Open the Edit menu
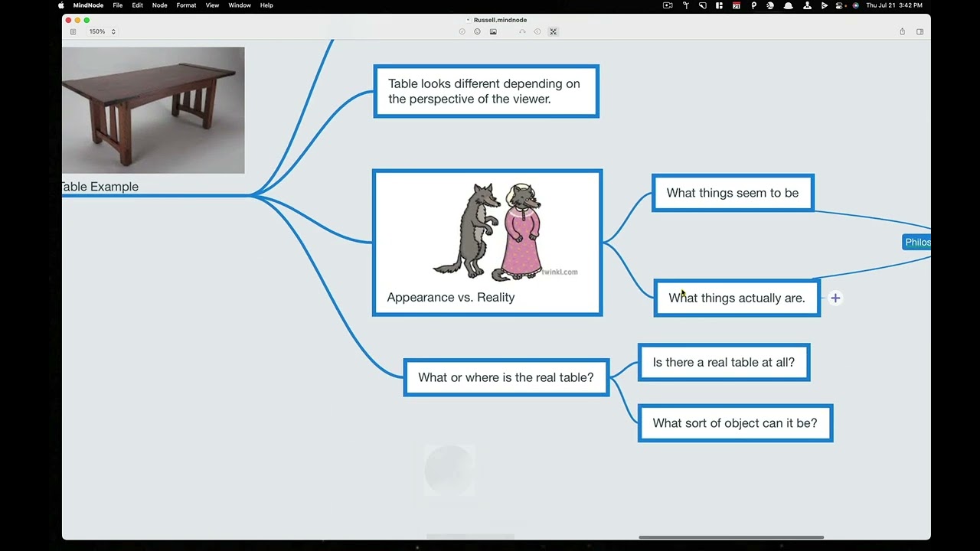This screenshot has width=980, height=551. (138, 5)
